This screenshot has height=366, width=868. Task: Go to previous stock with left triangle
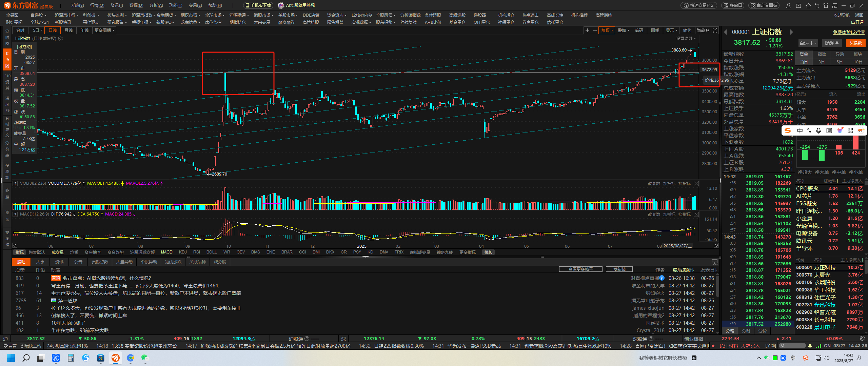pyautogui.click(x=725, y=32)
